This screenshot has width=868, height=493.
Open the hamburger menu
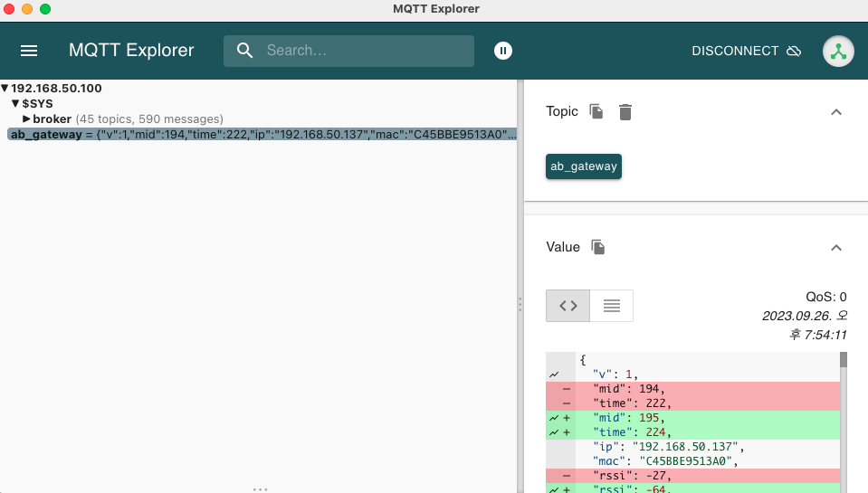tap(29, 51)
